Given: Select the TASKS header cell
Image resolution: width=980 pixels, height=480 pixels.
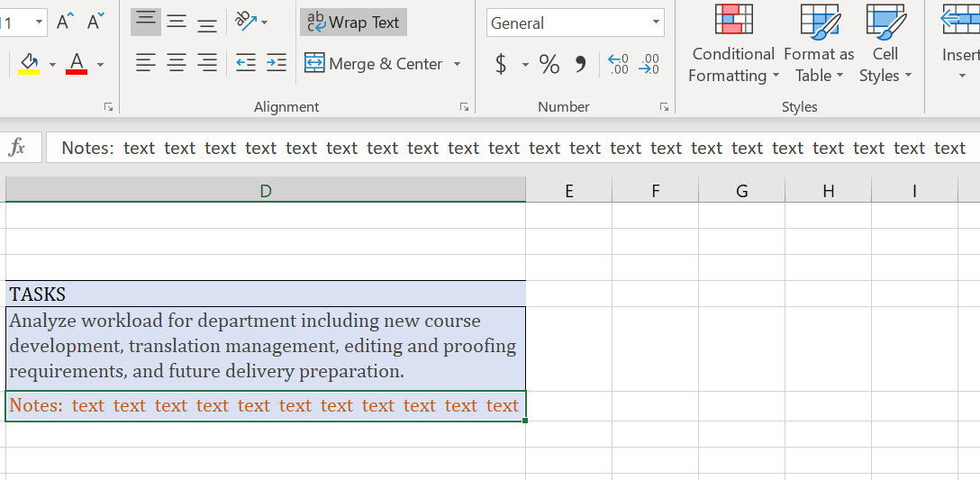Looking at the screenshot, I should (266, 294).
